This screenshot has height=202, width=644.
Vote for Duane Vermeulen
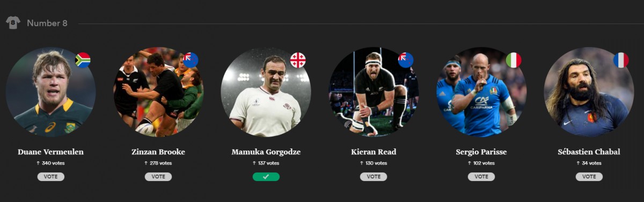pos(51,176)
